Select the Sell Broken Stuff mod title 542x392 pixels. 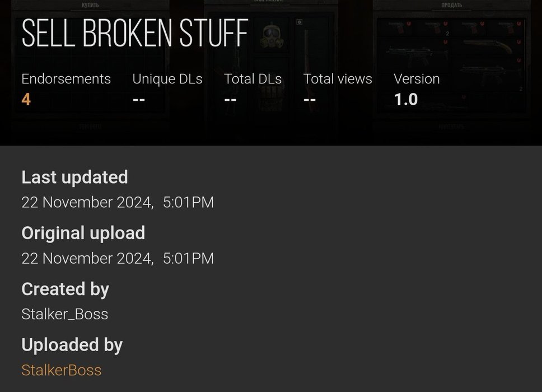[134, 34]
